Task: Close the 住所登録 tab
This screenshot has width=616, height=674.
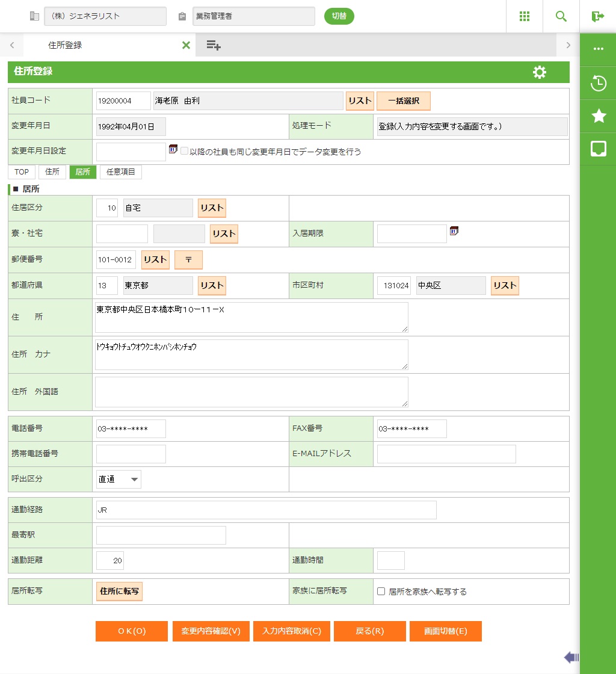Action: pyautogui.click(x=186, y=45)
